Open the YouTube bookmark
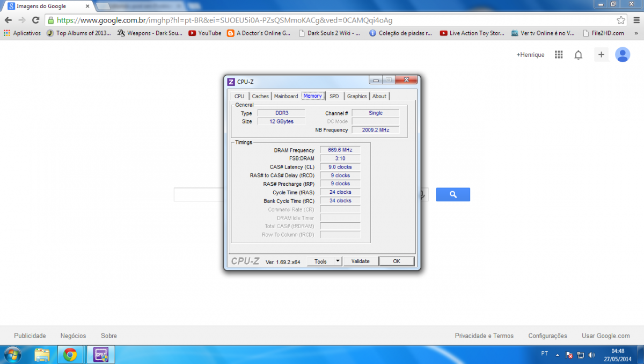Viewport: 644px width, 364px height. (205, 33)
